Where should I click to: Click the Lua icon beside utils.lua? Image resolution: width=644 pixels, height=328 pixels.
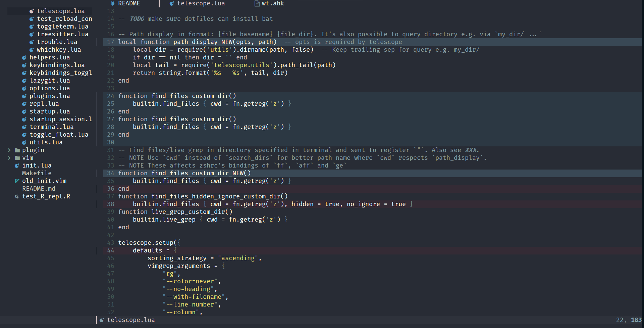tap(24, 142)
